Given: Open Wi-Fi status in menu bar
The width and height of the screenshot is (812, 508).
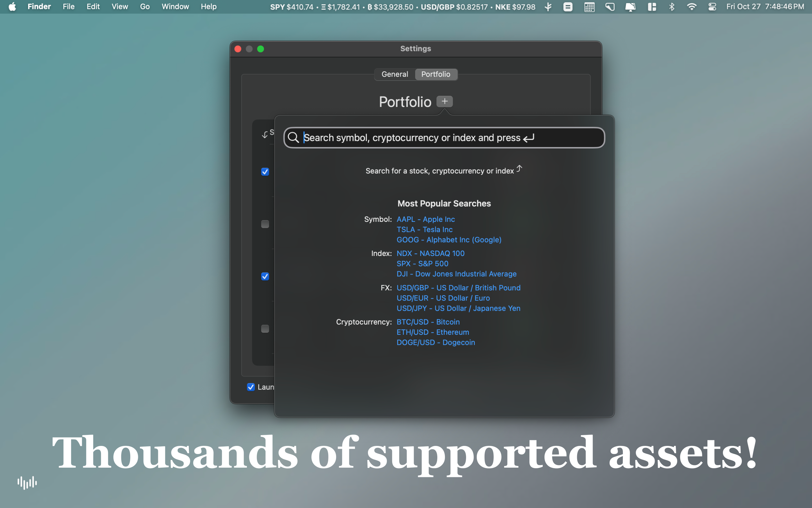Looking at the screenshot, I should 692,7.
